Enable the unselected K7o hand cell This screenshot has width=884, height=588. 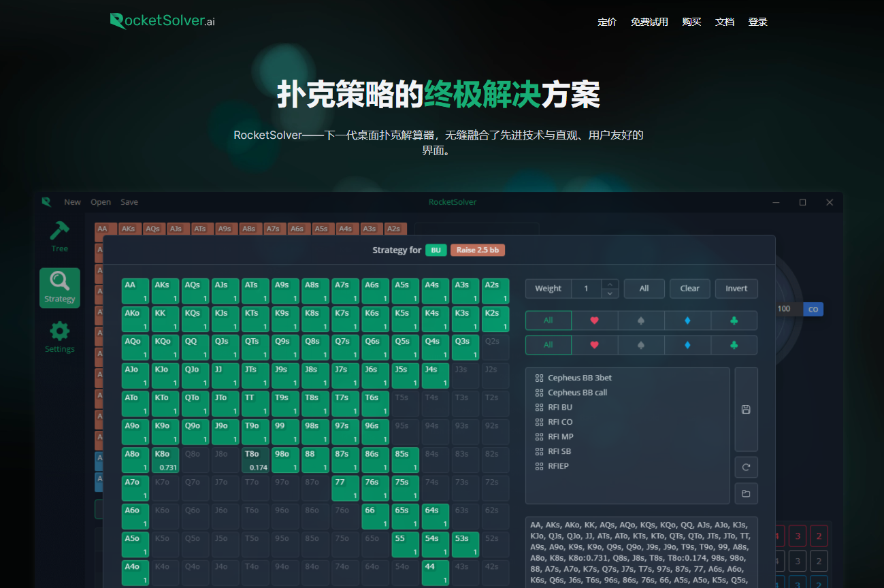click(165, 488)
